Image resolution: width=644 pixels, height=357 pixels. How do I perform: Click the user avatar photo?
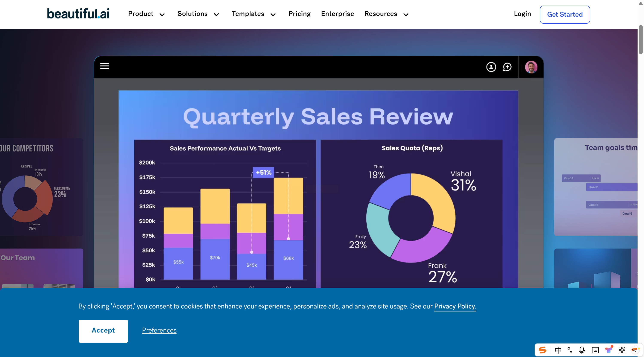point(531,67)
